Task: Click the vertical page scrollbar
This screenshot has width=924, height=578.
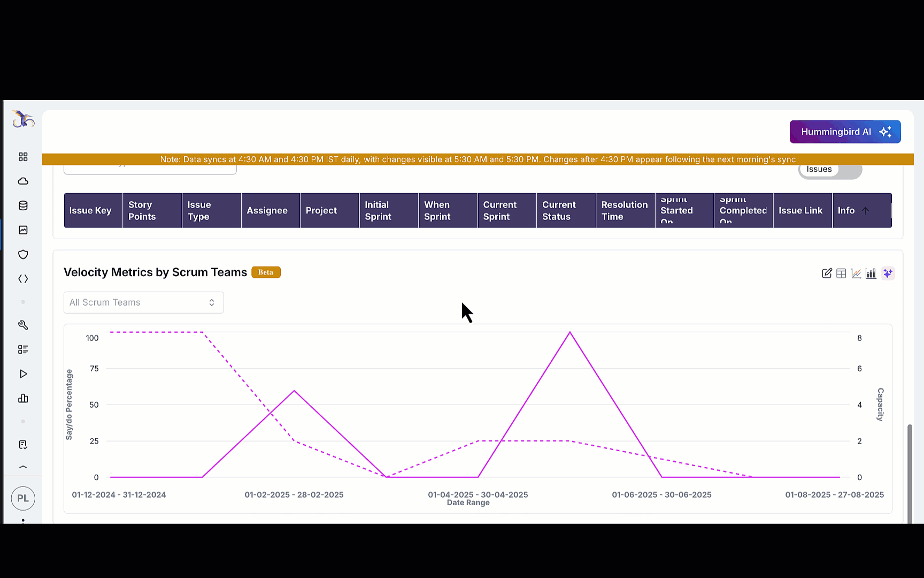Action: (x=910, y=471)
